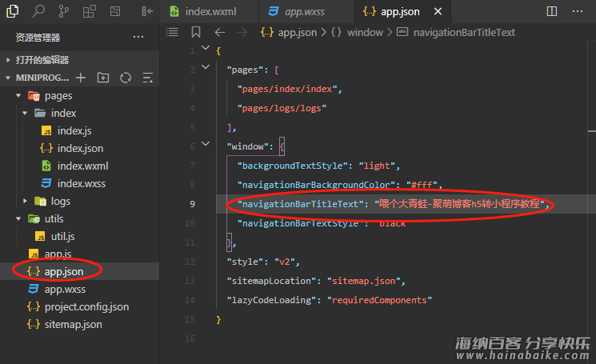Navigate forward with the right arrow
The image size is (596, 364).
click(x=242, y=32)
